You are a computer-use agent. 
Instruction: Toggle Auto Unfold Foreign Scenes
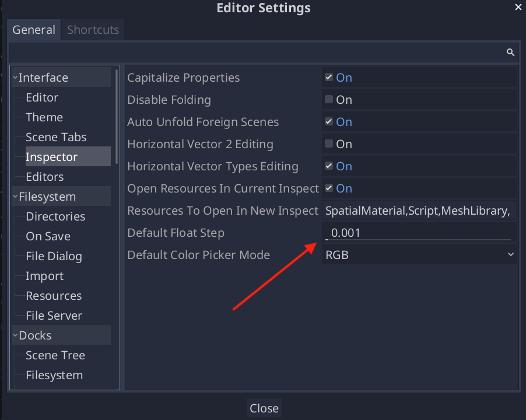[x=329, y=121]
